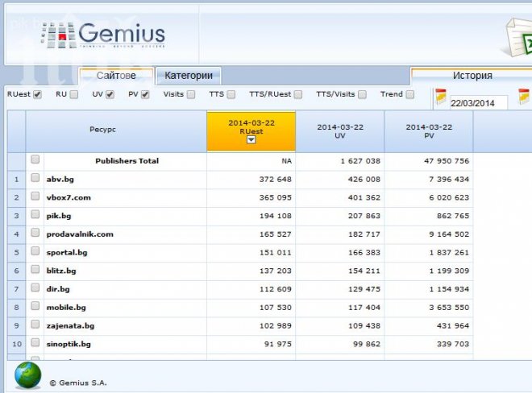Click the 2014-03-22 UV column header
This screenshot has width=532, height=393.
[339, 131]
